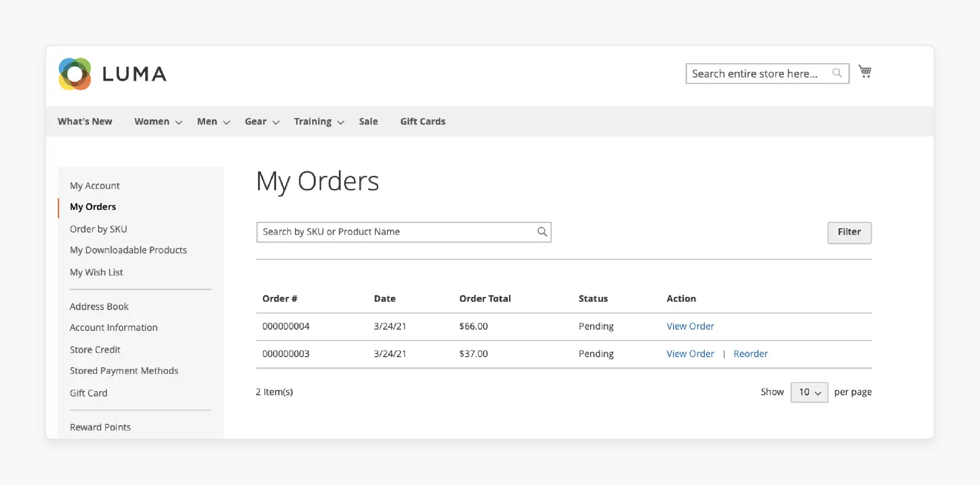Open the items per page dropdown
This screenshot has height=485, width=980.
[809, 392]
